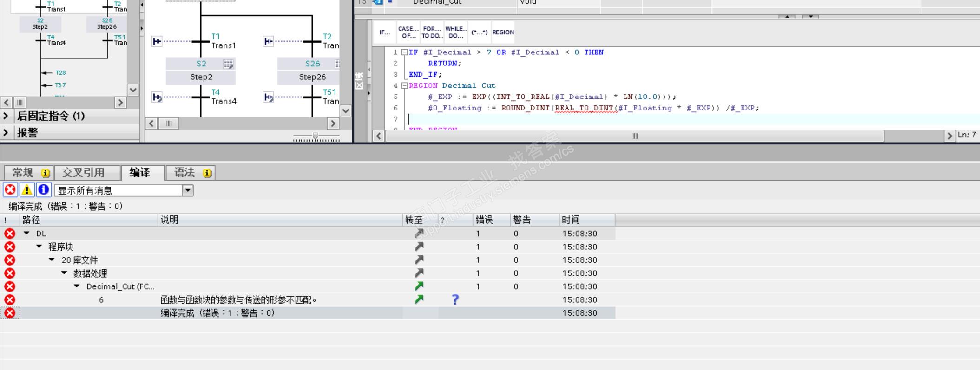Click the 转至 column header
The image size is (980, 370).
(x=420, y=220)
